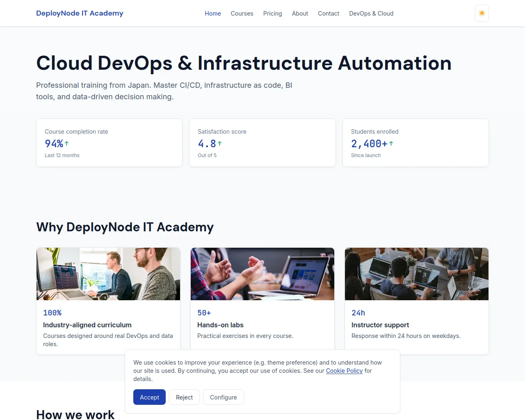525x420 pixels.
Task: Click "Response within 24 hours on weekdays." text
Action: [406, 336]
